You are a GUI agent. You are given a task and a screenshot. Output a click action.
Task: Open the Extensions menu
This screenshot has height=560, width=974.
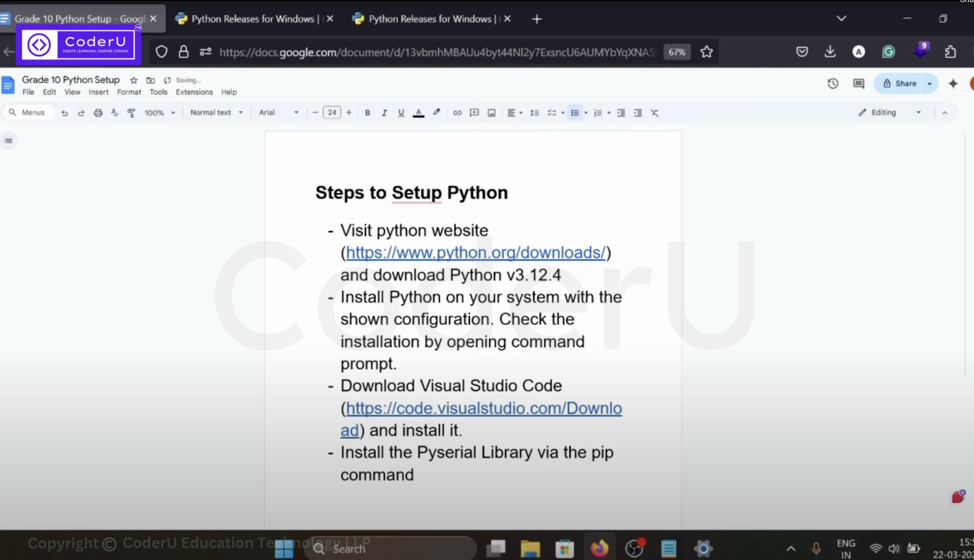(x=194, y=92)
